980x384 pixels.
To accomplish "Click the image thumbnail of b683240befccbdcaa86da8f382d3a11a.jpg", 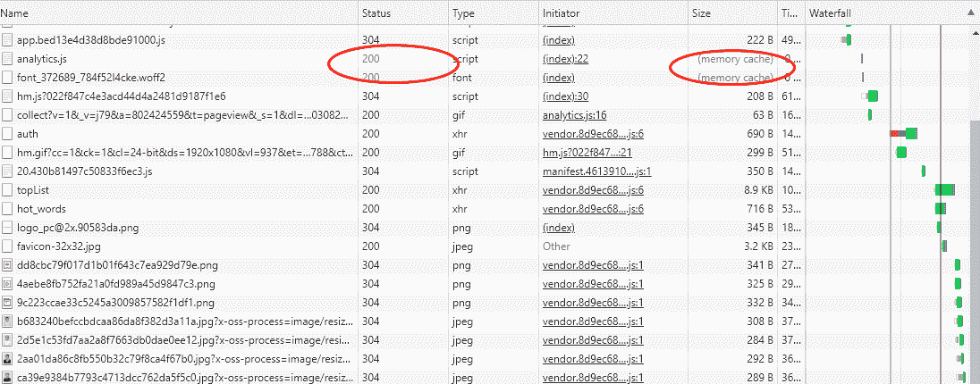I will coord(7,321).
